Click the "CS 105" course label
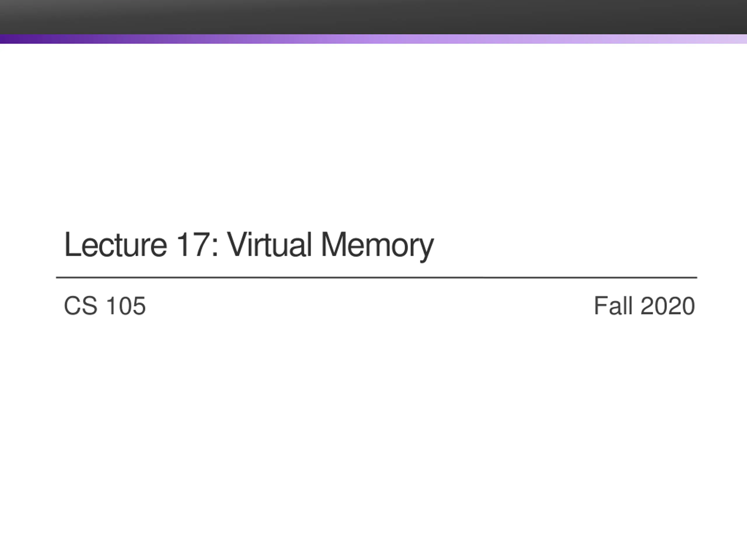This screenshot has height=560, width=747. coord(105,306)
